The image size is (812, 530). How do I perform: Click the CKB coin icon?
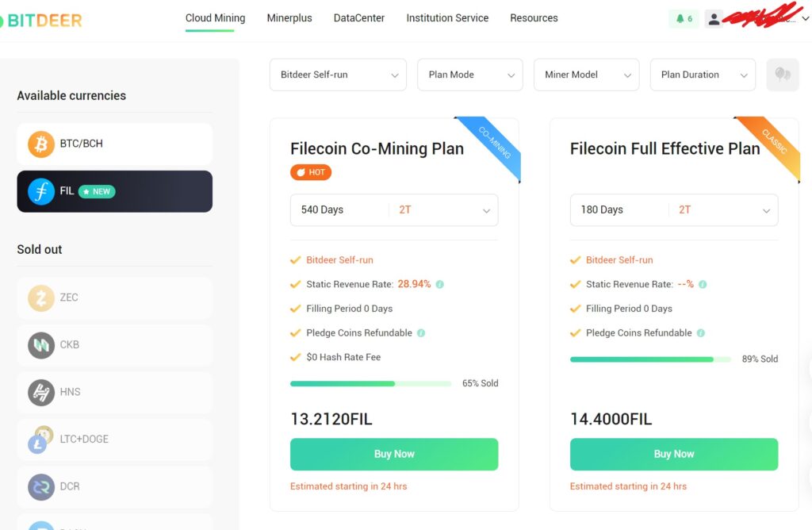41,344
